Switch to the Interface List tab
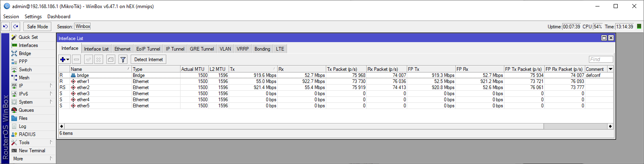 point(96,49)
